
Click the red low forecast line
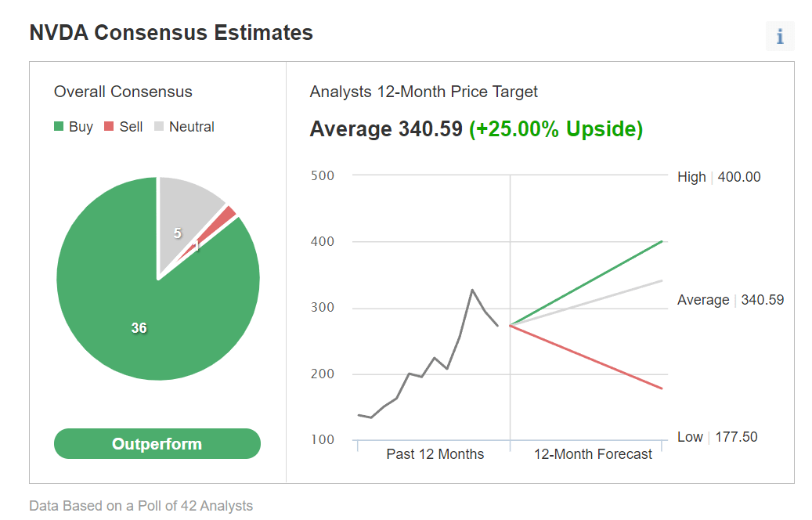tap(586, 357)
